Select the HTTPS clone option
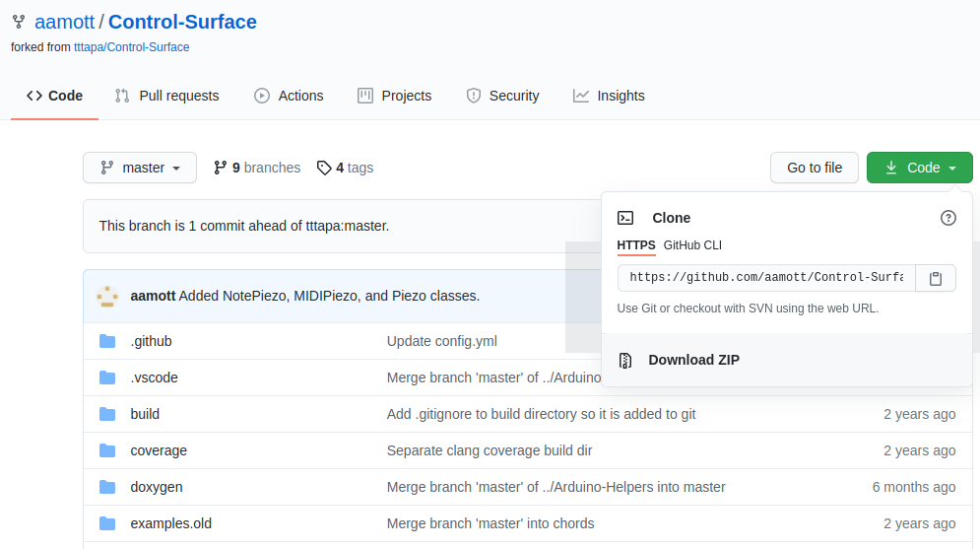This screenshot has width=980, height=549. tap(636, 245)
